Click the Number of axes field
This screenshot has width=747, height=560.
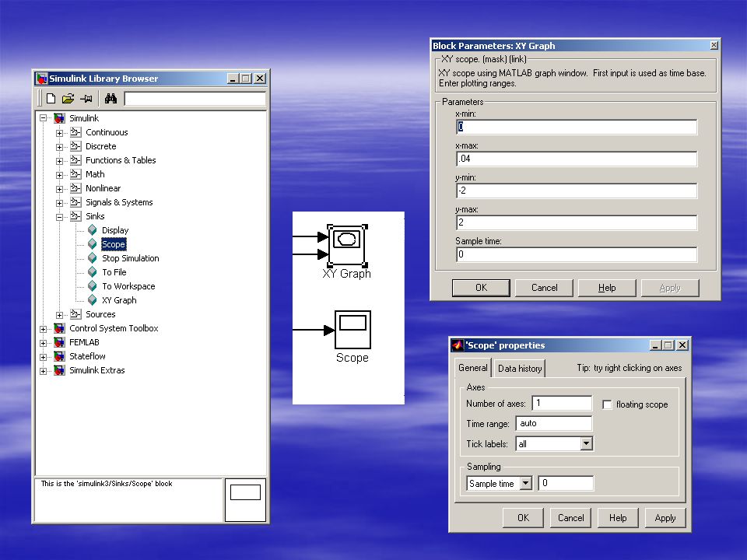coord(562,403)
